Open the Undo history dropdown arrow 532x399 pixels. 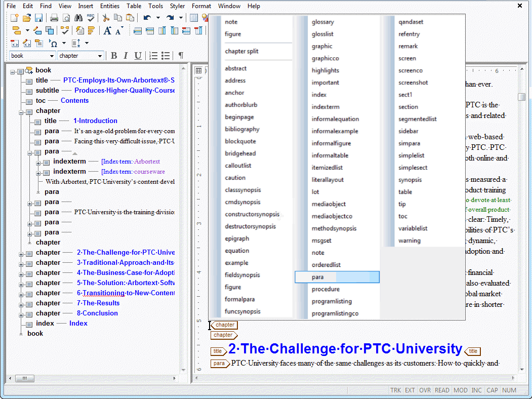click(158, 18)
